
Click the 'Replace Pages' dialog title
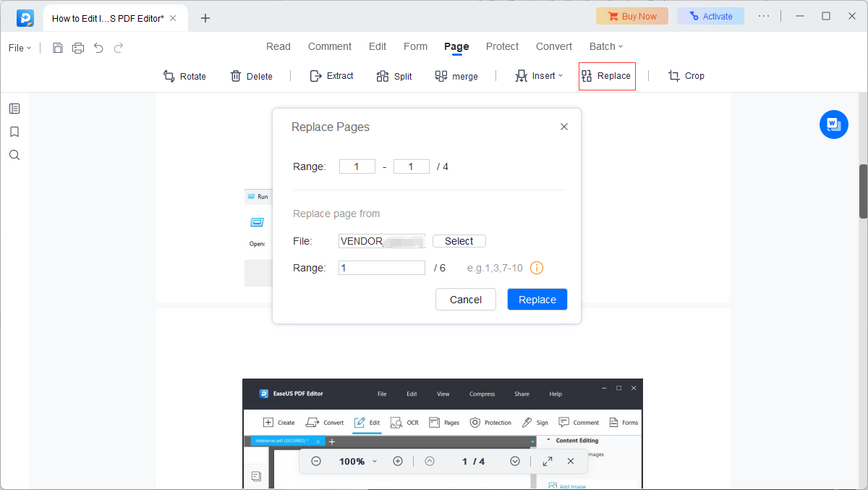tap(331, 127)
